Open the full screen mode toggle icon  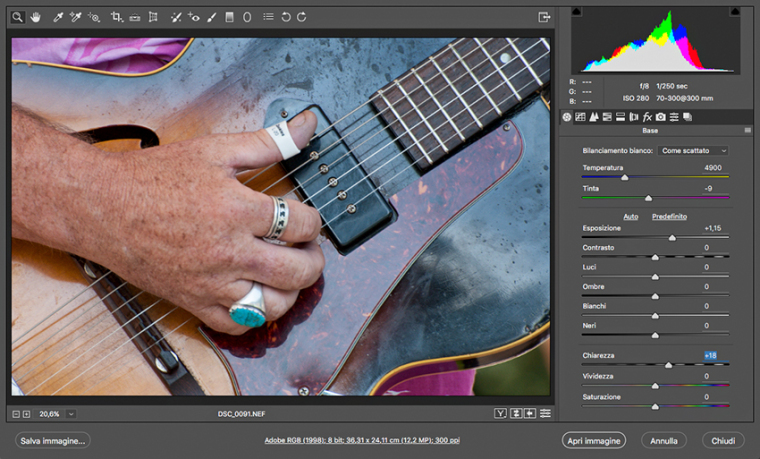(544, 17)
